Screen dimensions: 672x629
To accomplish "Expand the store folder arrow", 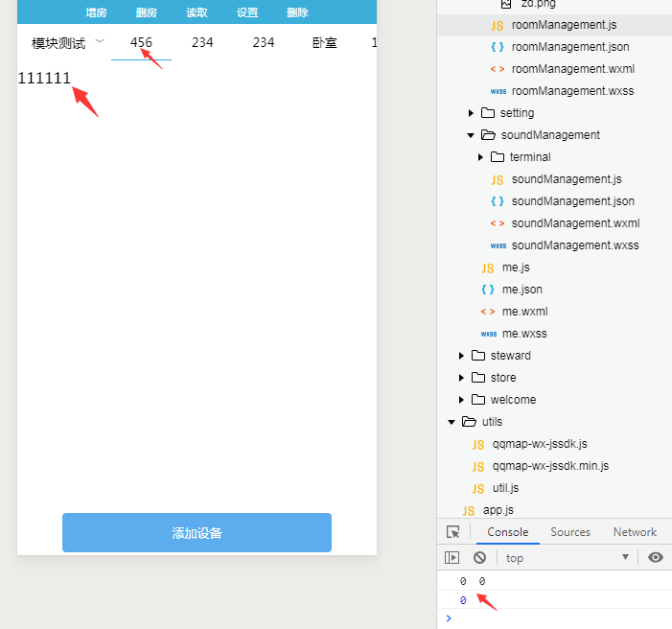I will click(461, 378).
